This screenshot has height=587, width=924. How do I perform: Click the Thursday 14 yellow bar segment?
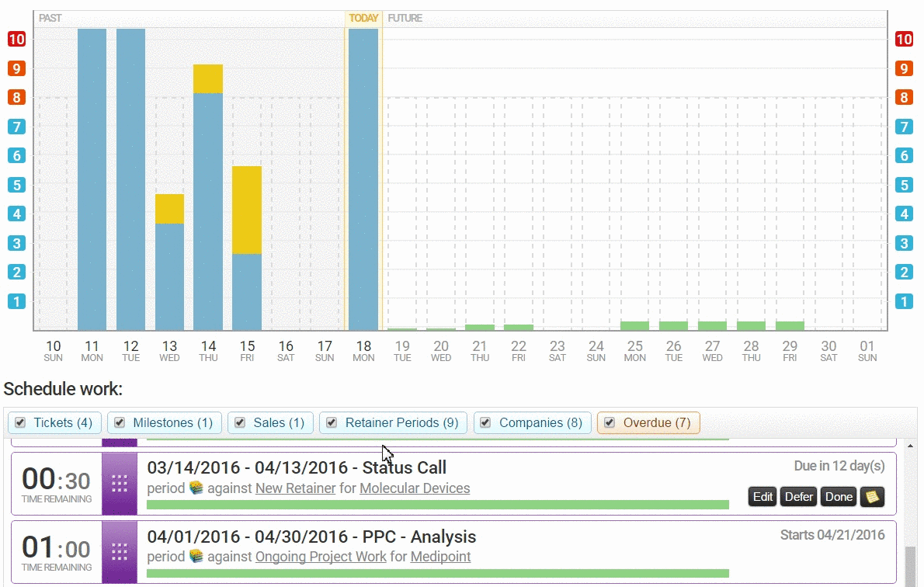click(208, 78)
